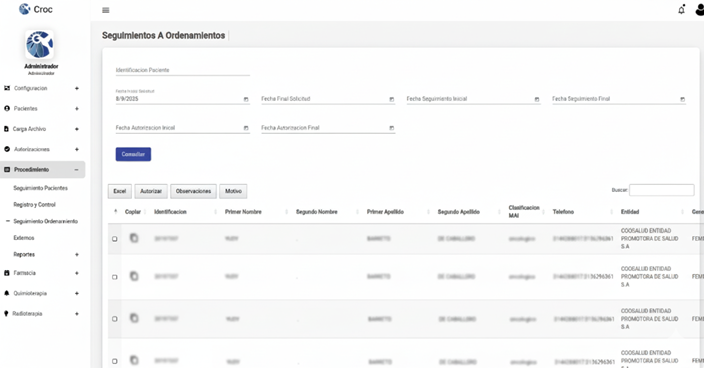Open calendar for Fecha Seguimiento Inicial
704x368 pixels.
click(537, 99)
